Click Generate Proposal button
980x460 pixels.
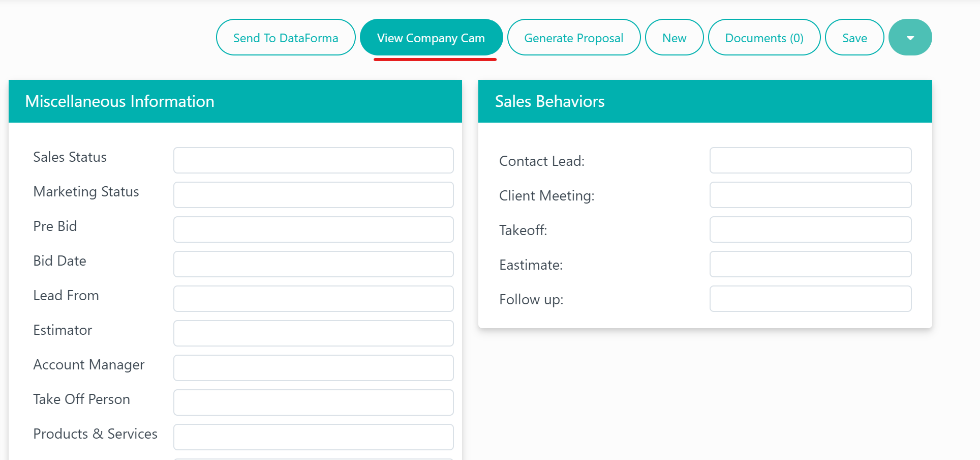tap(574, 37)
